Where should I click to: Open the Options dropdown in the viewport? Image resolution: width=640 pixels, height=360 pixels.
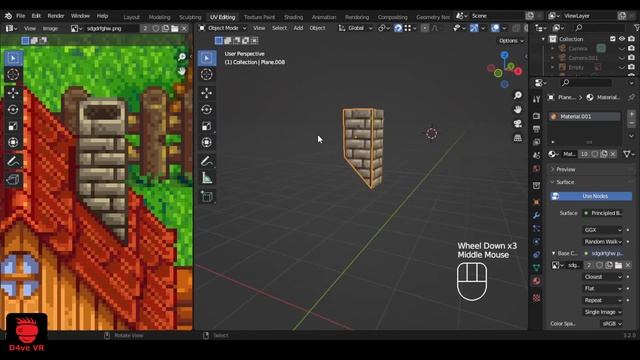[511, 41]
